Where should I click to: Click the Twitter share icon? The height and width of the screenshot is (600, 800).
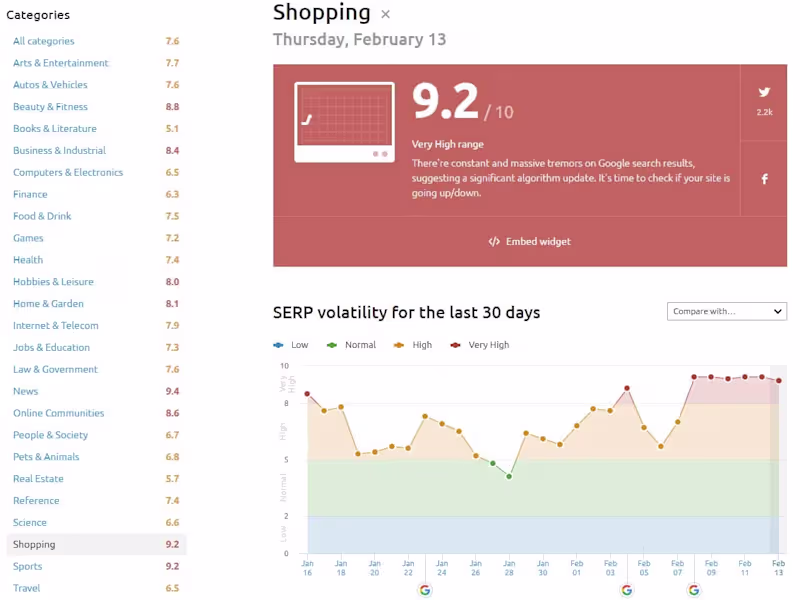[764, 93]
